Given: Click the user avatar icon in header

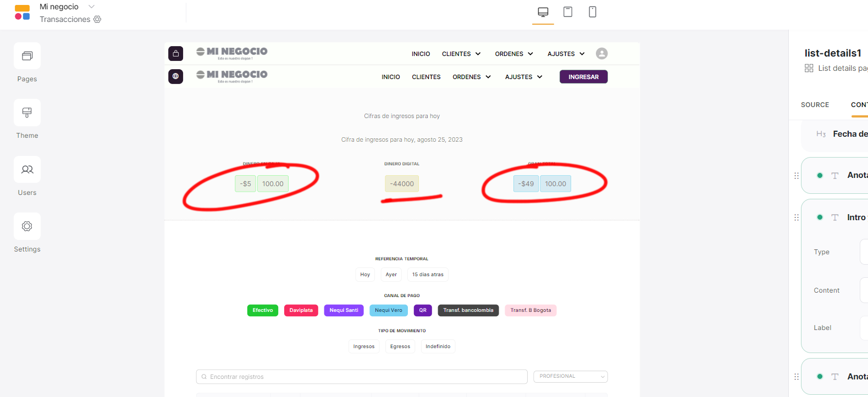Looking at the screenshot, I should pos(602,53).
